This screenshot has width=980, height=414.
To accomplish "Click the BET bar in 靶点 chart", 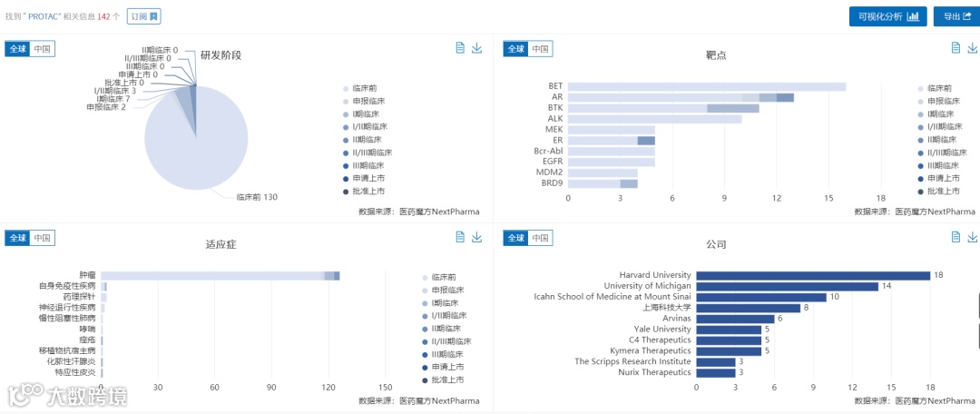I will click(x=707, y=86).
